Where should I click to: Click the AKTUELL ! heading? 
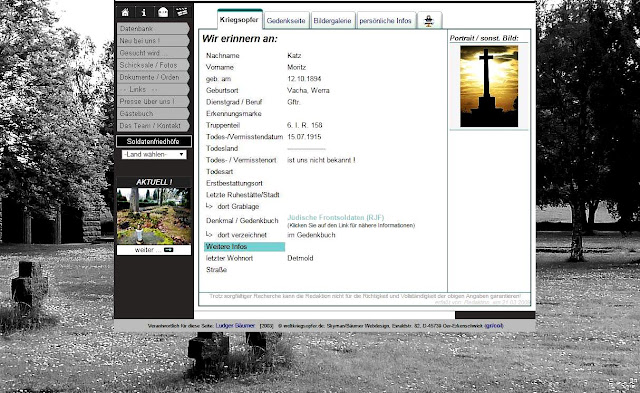(x=154, y=182)
